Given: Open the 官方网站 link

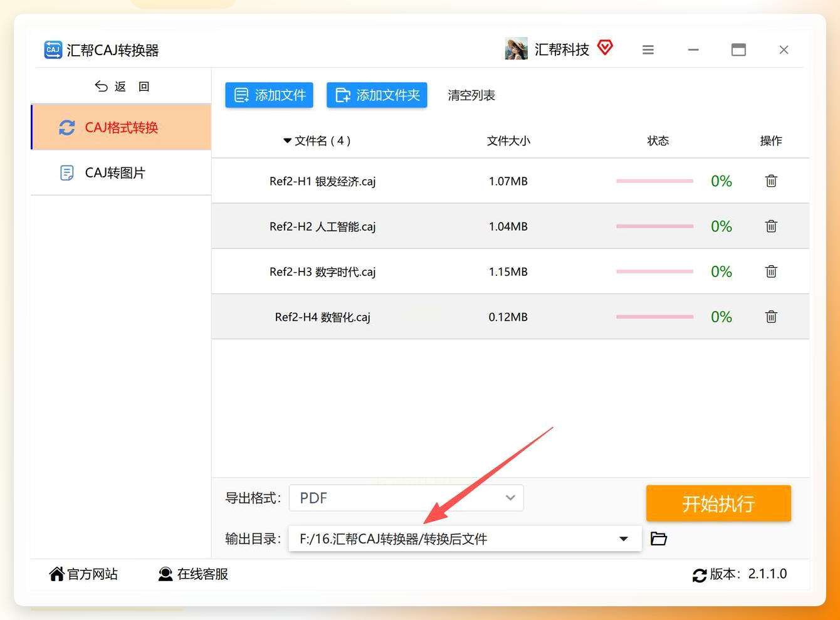Looking at the screenshot, I should (84, 574).
